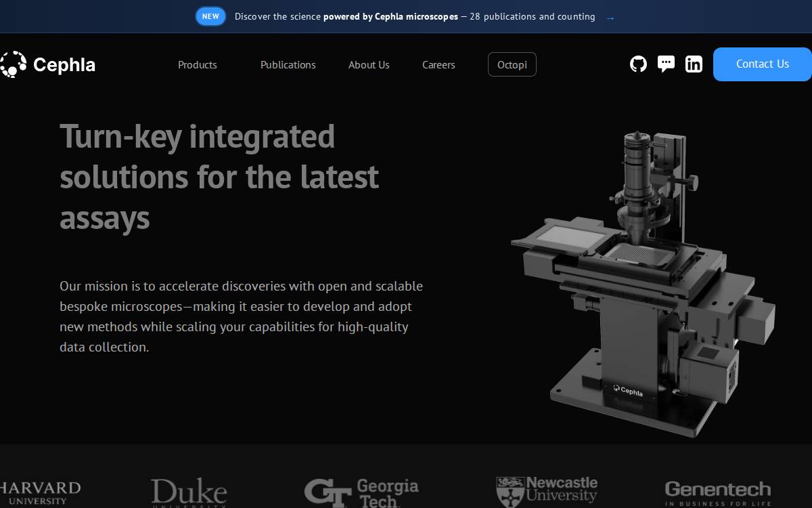This screenshot has height=508, width=812.
Task: Open the LinkedIn icon link
Action: [694, 64]
